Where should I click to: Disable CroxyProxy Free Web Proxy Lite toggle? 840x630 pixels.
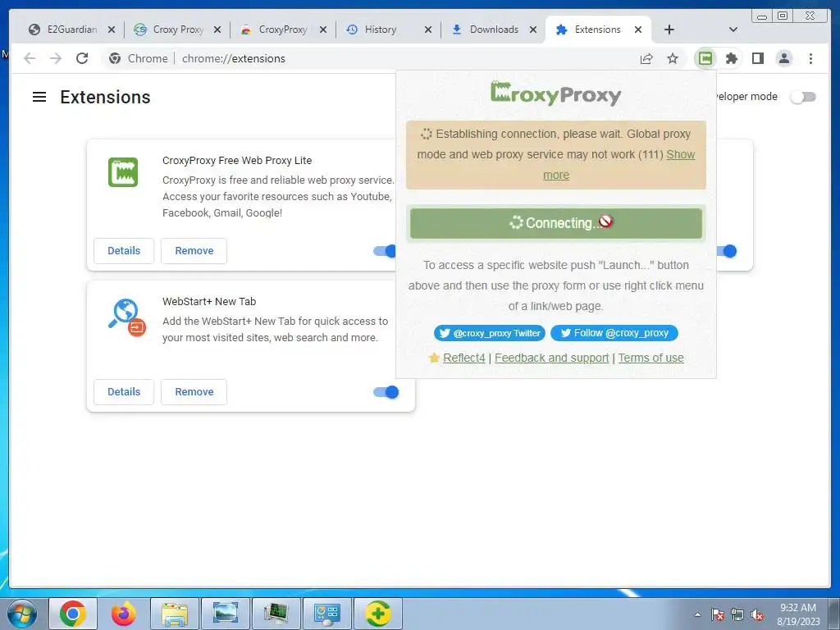(385, 251)
